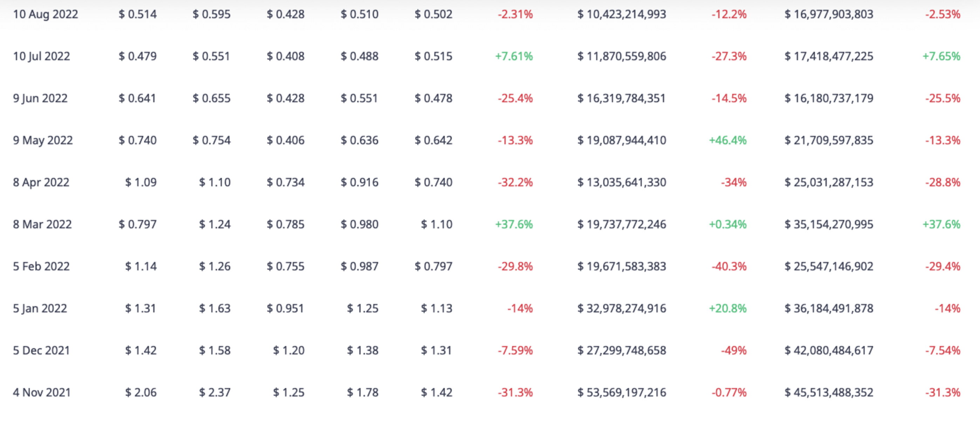Click the 10 Aug 2022 date cell
This screenshot has height=442, width=980.
pyautogui.click(x=45, y=14)
